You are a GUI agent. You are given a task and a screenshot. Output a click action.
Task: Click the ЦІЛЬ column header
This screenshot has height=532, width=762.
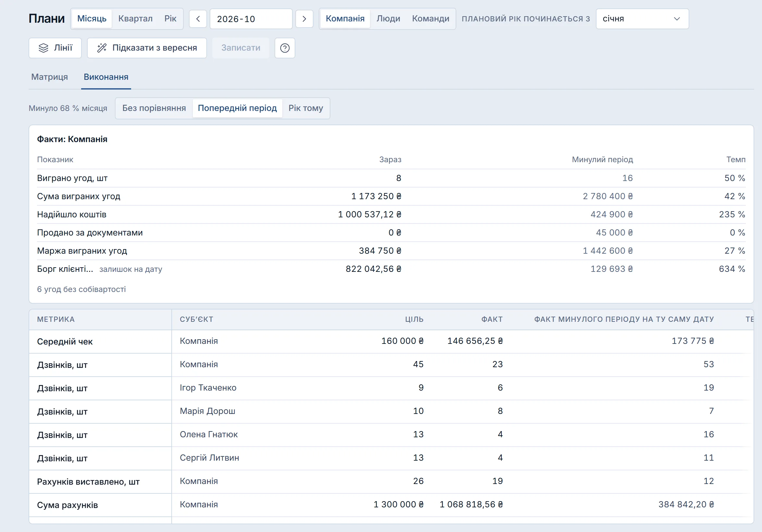pyautogui.click(x=414, y=320)
